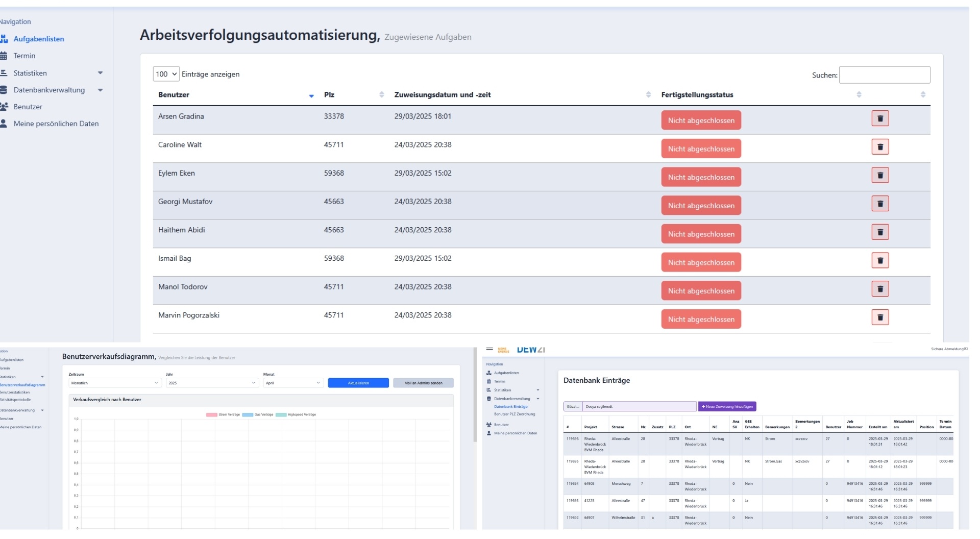
Task: Click Nicht abgeschlossen for Arsen Gradina
Action: (701, 120)
